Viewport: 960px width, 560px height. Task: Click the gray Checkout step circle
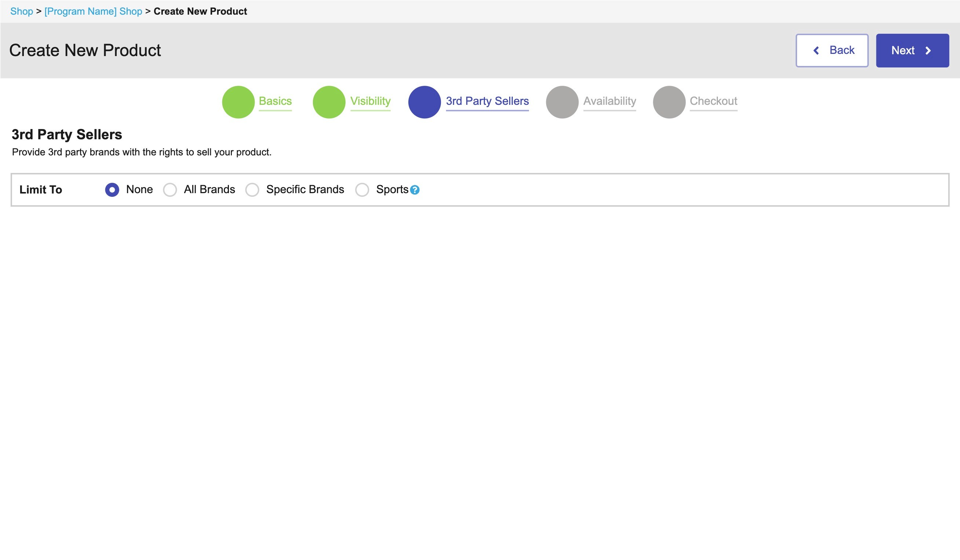[x=669, y=102]
